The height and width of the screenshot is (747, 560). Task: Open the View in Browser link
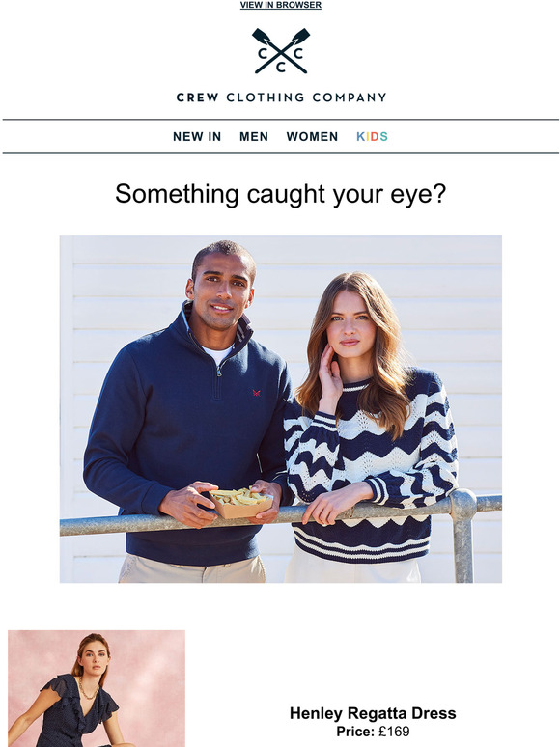click(x=280, y=5)
